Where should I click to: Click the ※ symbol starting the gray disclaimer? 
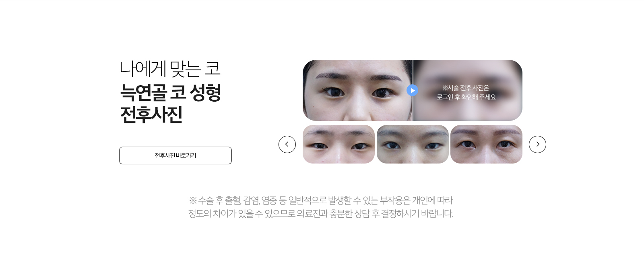pos(193,200)
